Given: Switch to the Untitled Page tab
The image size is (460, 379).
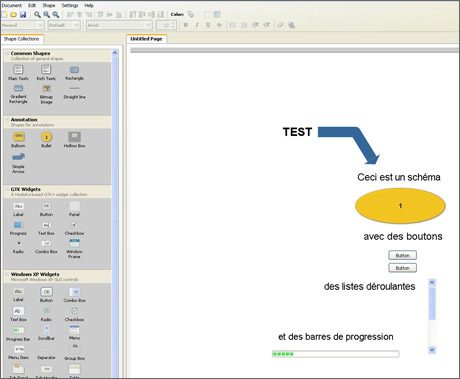Looking at the screenshot, I should click(146, 39).
